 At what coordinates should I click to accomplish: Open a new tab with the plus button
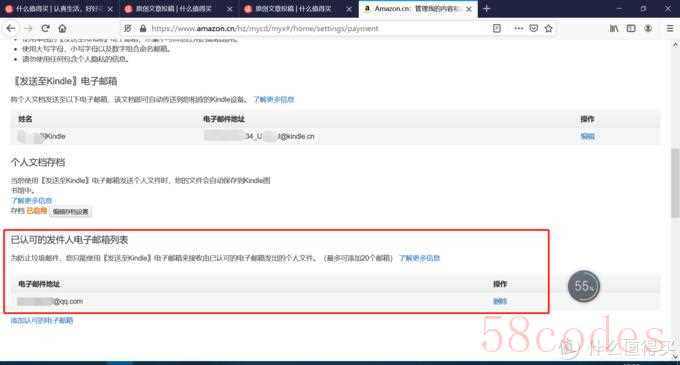487,9
